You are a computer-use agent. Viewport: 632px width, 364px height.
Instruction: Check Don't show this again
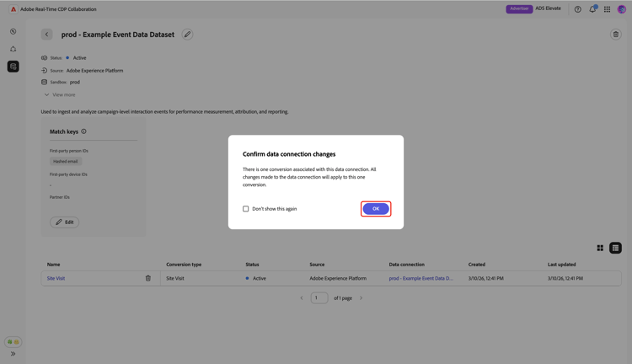(x=245, y=209)
